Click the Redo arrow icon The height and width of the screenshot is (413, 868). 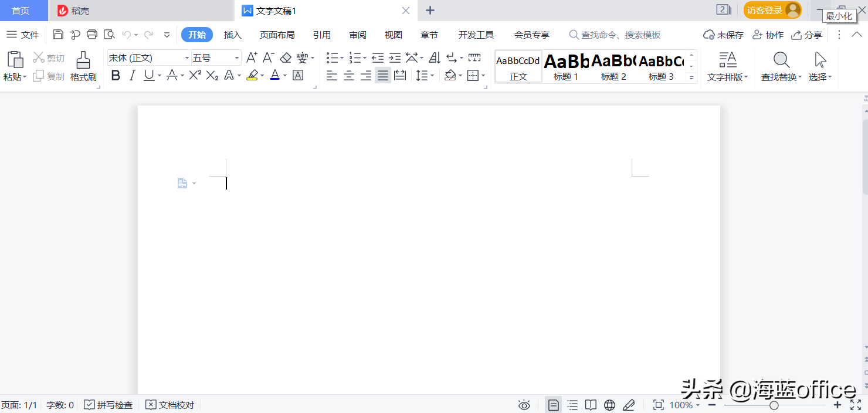pyautogui.click(x=148, y=35)
